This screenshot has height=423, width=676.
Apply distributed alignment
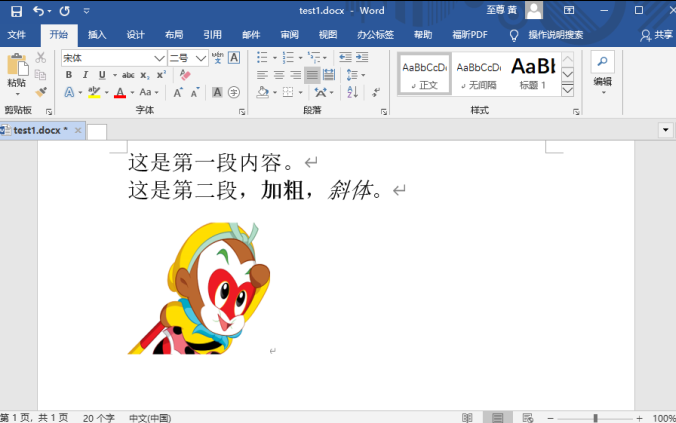point(329,75)
